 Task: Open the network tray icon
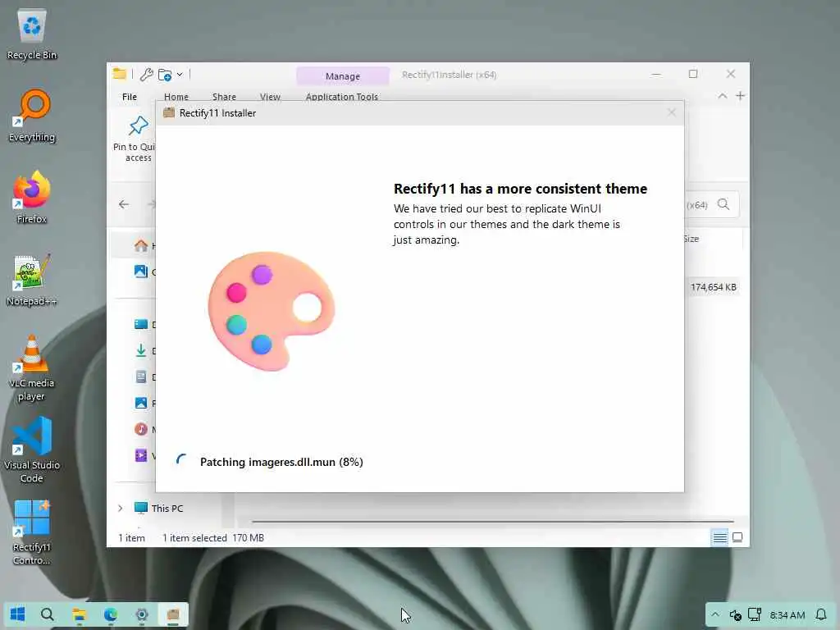pos(755,614)
